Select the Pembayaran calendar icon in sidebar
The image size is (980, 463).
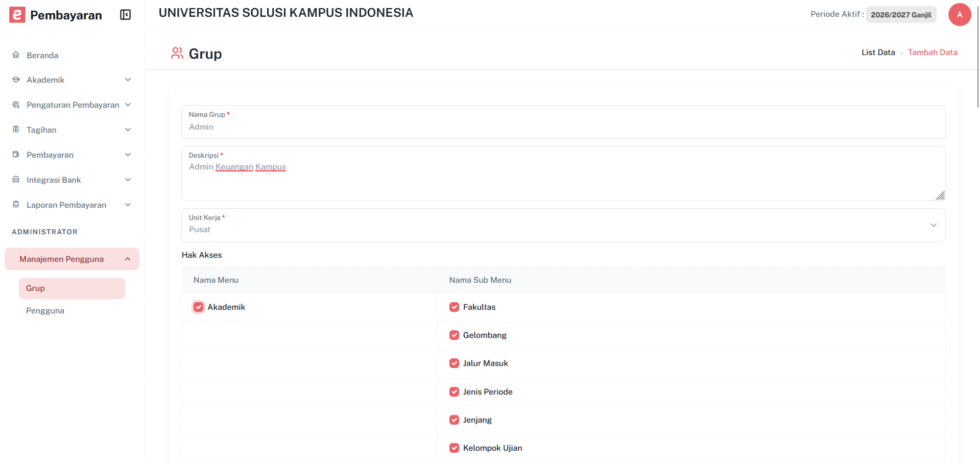[x=16, y=155]
